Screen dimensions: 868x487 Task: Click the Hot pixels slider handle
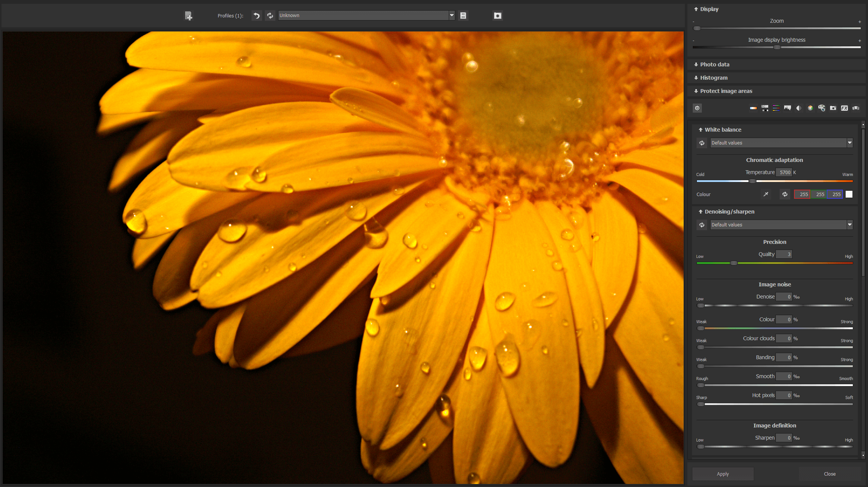(701, 404)
